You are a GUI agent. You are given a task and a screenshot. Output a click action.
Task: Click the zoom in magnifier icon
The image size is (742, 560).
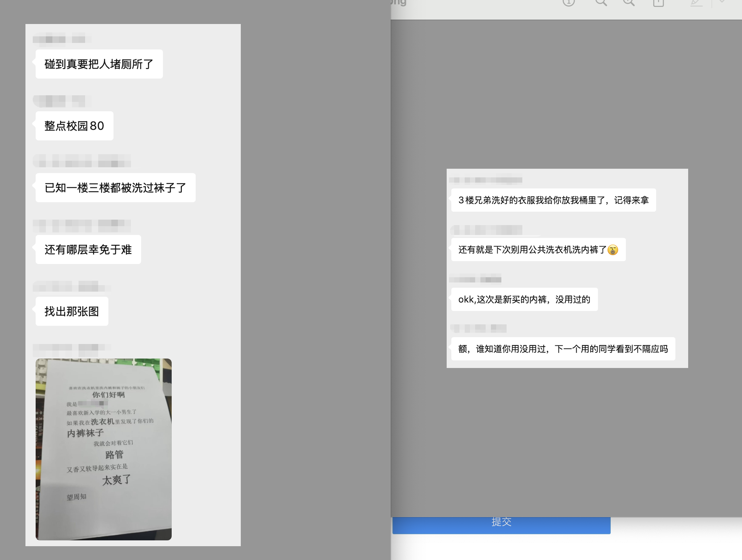(629, 3)
